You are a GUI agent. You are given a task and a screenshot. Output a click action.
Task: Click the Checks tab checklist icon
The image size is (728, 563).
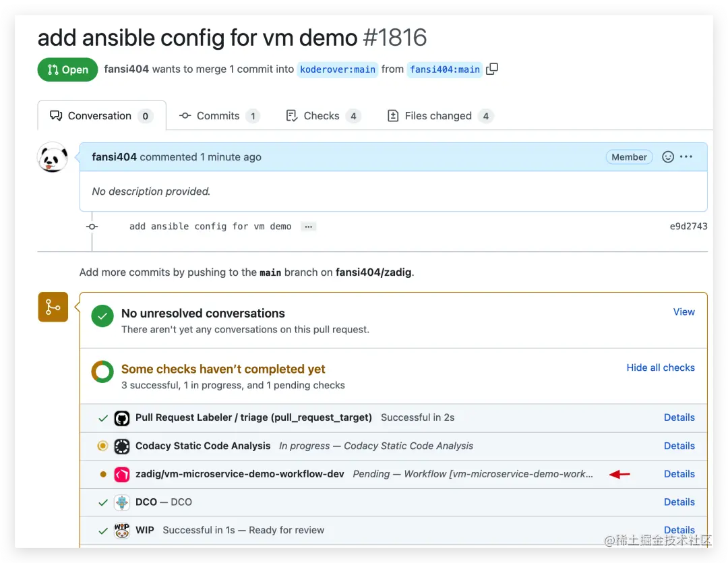pyautogui.click(x=292, y=116)
